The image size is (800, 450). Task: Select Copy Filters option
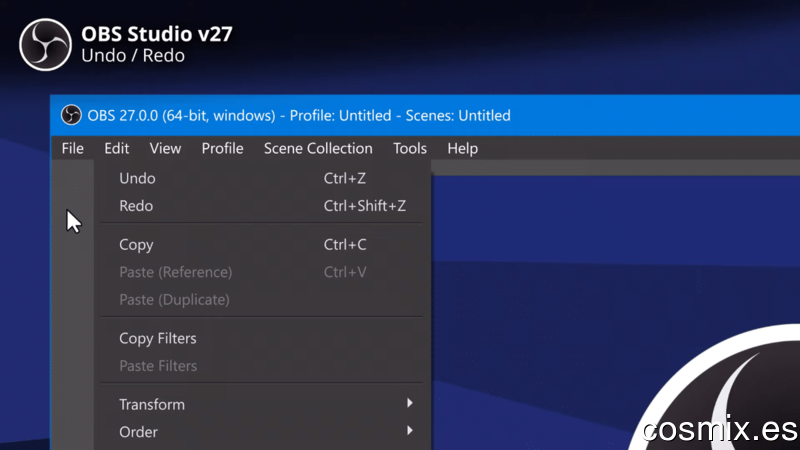[x=262, y=339]
